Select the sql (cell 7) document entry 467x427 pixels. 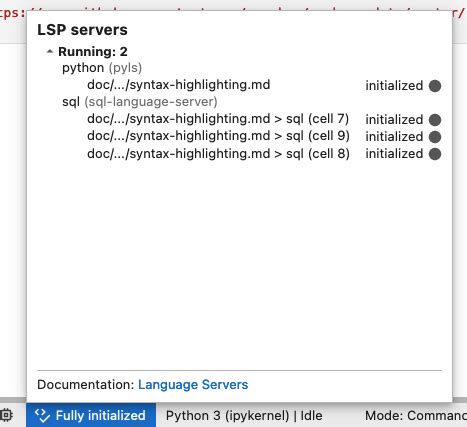(x=218, y=119)
